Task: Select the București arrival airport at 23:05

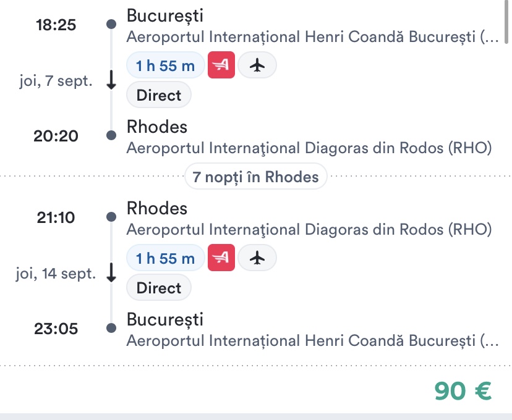Action: 312,341
